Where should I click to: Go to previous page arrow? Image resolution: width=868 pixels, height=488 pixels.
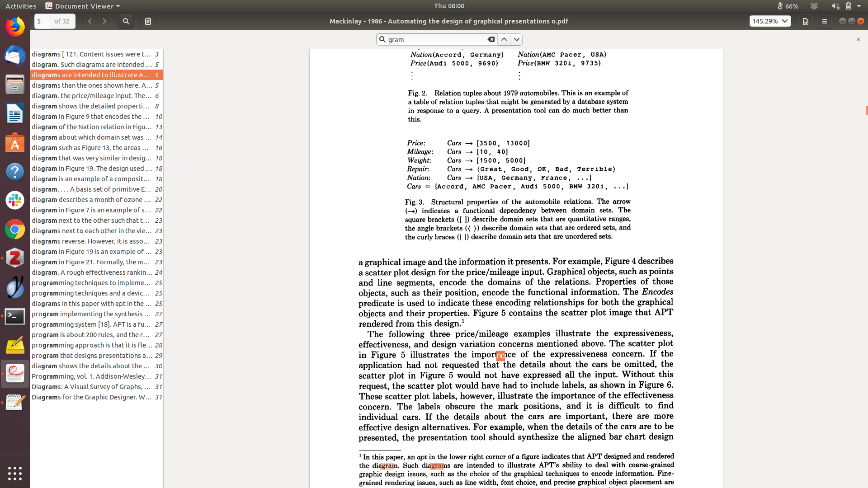pos(90,21)
